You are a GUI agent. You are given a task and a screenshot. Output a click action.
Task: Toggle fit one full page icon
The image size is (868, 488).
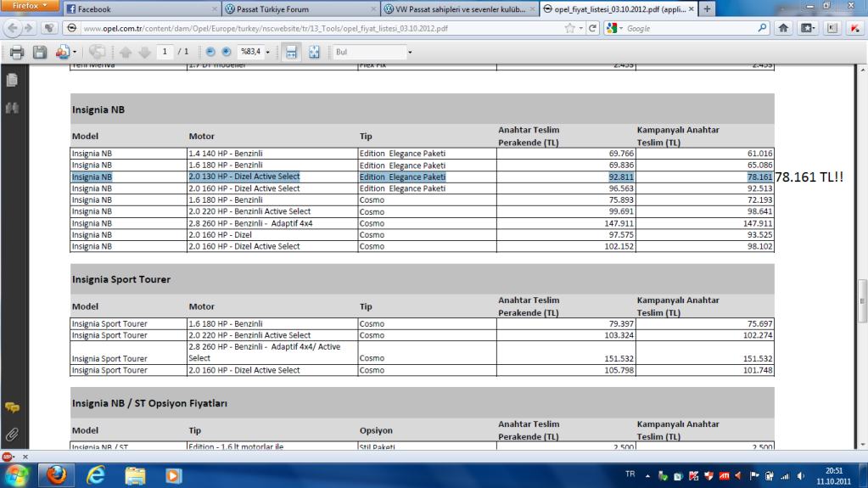coord(314,52)
